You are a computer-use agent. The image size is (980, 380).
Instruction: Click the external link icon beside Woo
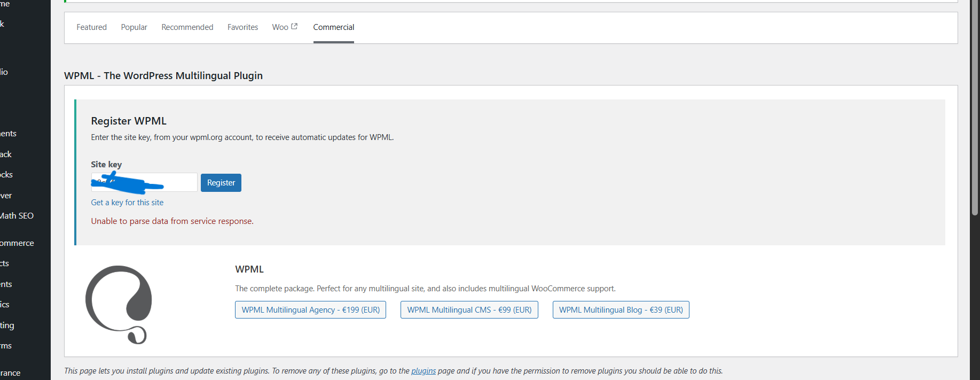pyautogui.click(x=294, y=26)
